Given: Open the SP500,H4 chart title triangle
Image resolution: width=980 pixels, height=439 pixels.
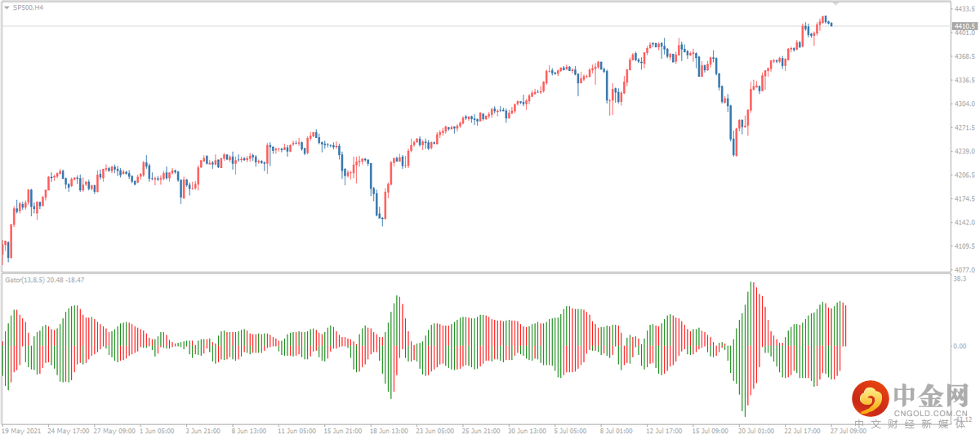Looking at the screenshot, I should click(x=7, y=7).
